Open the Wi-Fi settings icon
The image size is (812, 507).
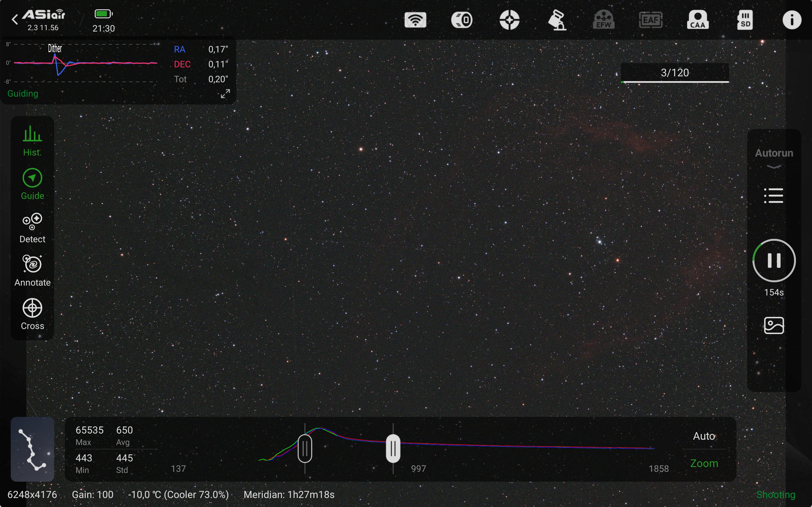click(415, 20)
